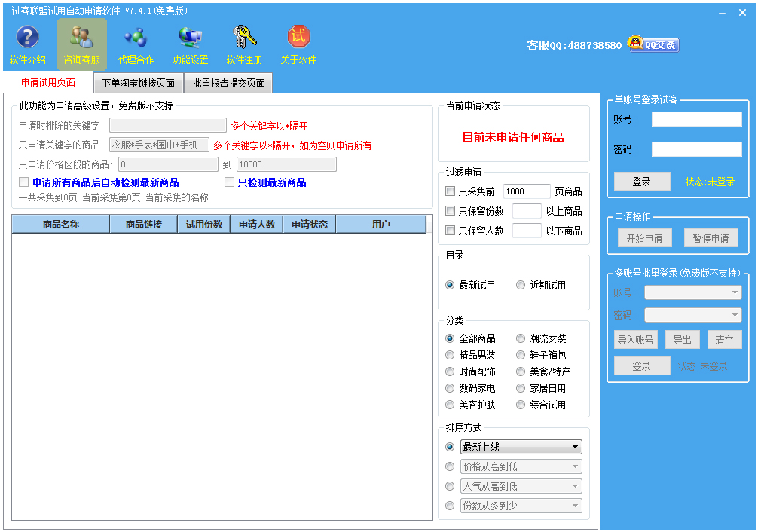Click the 只保留人数 value field

pyautogui.click(x=527, y=231)
